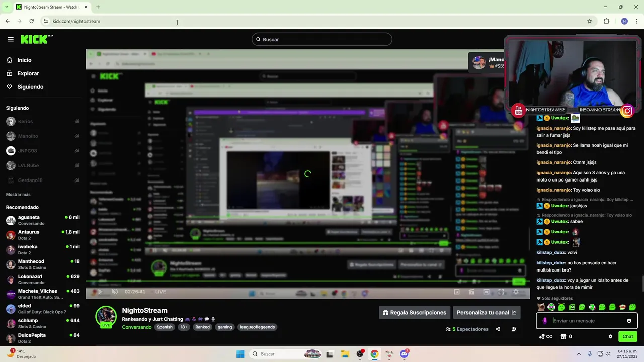Open Discord from Windows taskbar
The width and height of the screenshot is (644, 362).
404,354
